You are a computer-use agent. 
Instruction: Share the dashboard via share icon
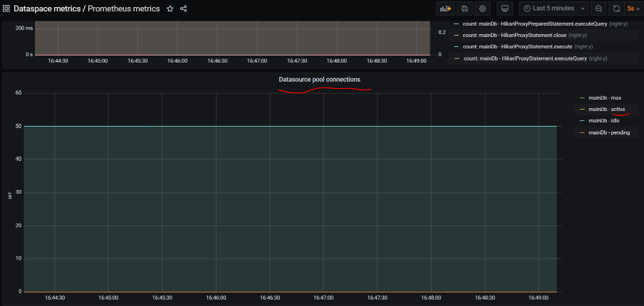(x=184, y=9)
